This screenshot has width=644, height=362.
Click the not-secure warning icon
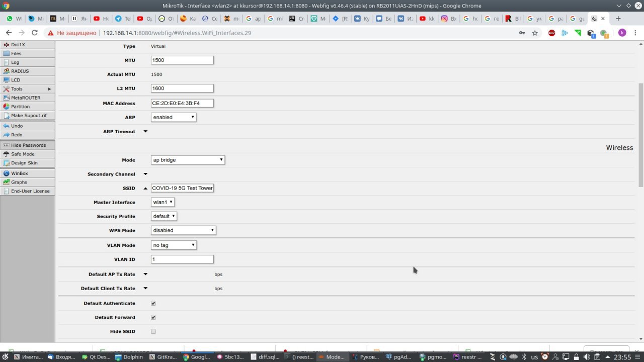tap(50, 33)
